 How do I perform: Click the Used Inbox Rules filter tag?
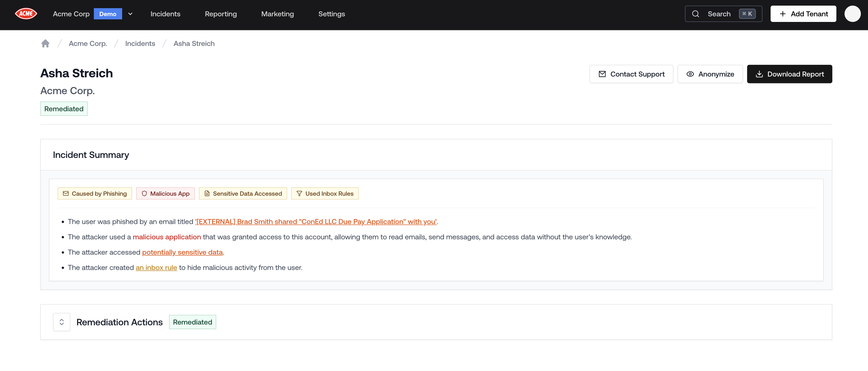[x=325, y=194]
